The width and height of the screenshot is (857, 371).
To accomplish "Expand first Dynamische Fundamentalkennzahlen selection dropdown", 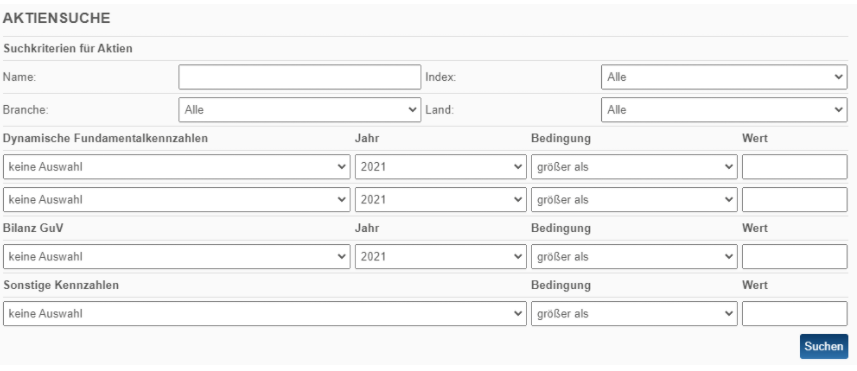I will tap(177, 167).
